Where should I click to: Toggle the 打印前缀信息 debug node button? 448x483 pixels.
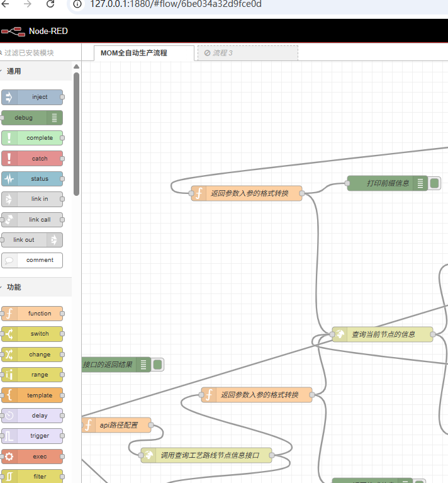[435, 183]
